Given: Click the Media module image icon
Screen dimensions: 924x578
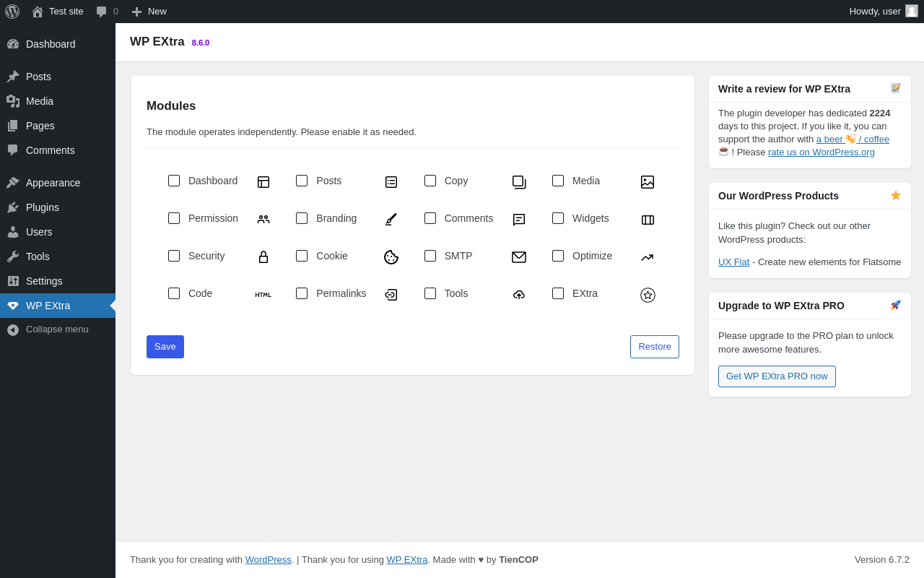Looking at the screenshot, I should (648, 182).
